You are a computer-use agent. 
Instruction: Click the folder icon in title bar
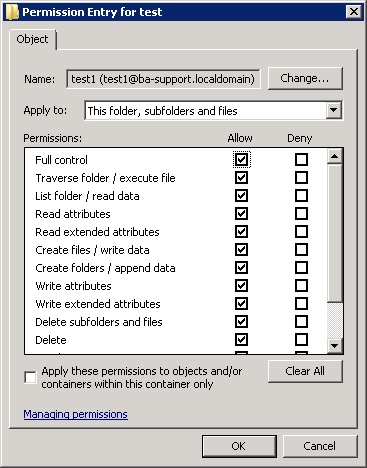point(12,12)
